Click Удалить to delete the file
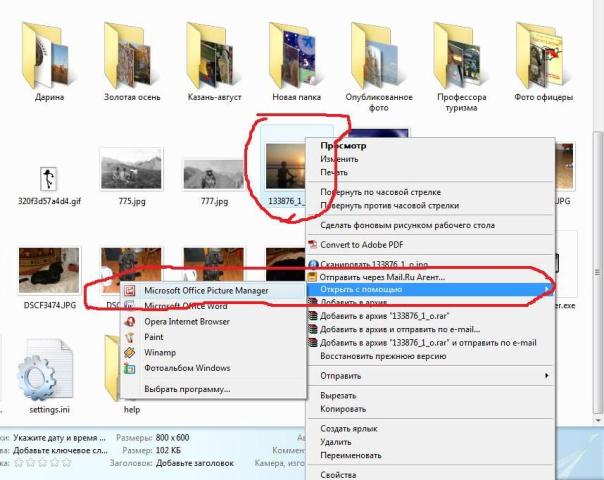Image resolution: width=604 pixels, height=480 pixels. (335, 440)
